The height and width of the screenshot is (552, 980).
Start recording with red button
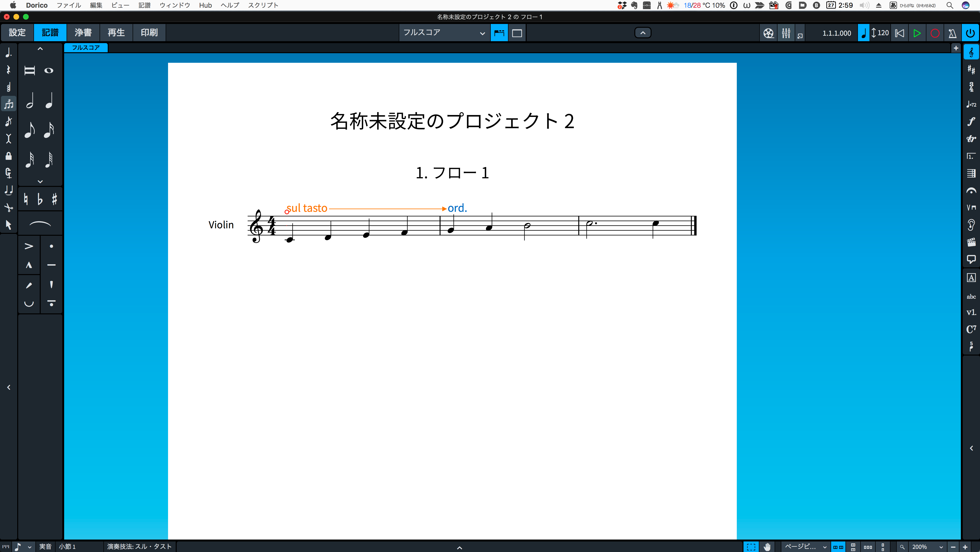tap(935, 33)
